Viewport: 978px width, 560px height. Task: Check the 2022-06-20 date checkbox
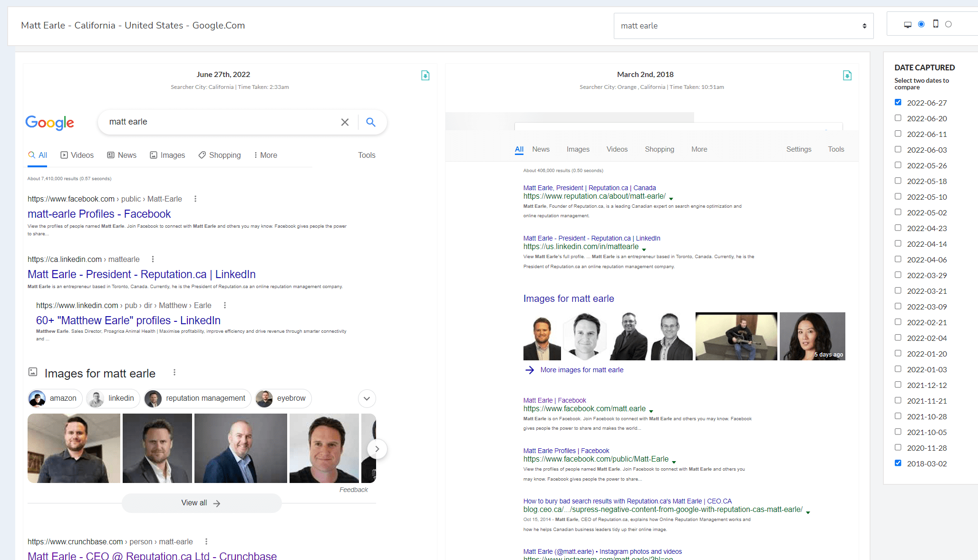click(x=898, y=118)
